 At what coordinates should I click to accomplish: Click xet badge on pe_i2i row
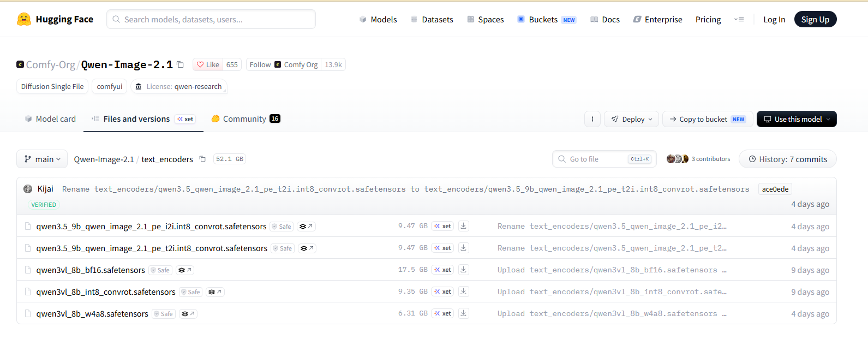(x=443, y=226)
